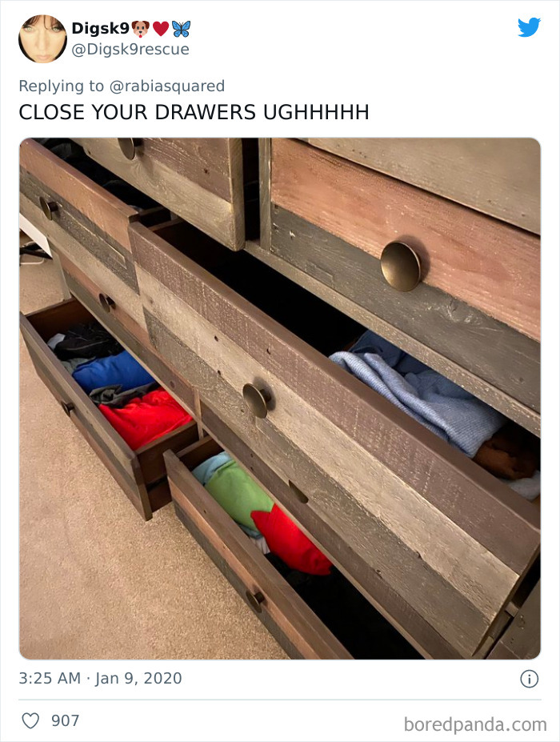Select the CLOSE YOUR DRAWERS tweet text
Screen dimensions: 560x742
pos(194,112)
